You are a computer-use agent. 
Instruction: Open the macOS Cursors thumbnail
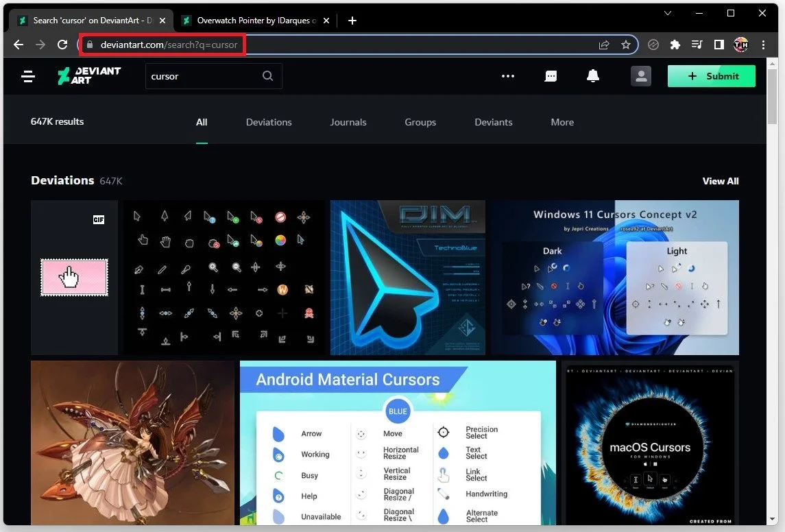(x=649, y=443)
